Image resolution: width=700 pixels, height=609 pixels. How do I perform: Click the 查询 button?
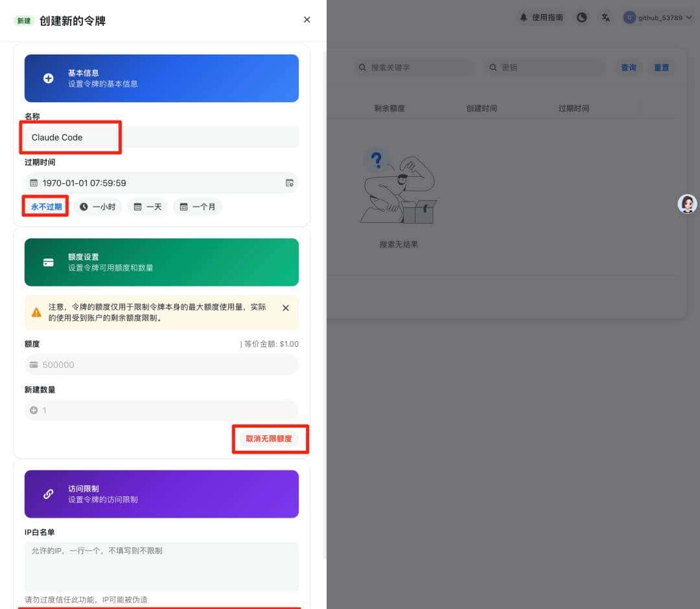(x=628, y=67)
